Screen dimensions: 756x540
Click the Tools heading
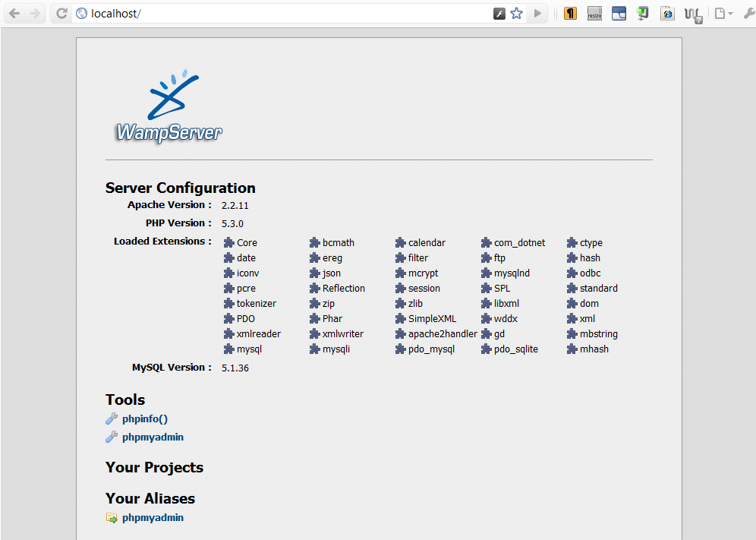click(x=125, y=399)
